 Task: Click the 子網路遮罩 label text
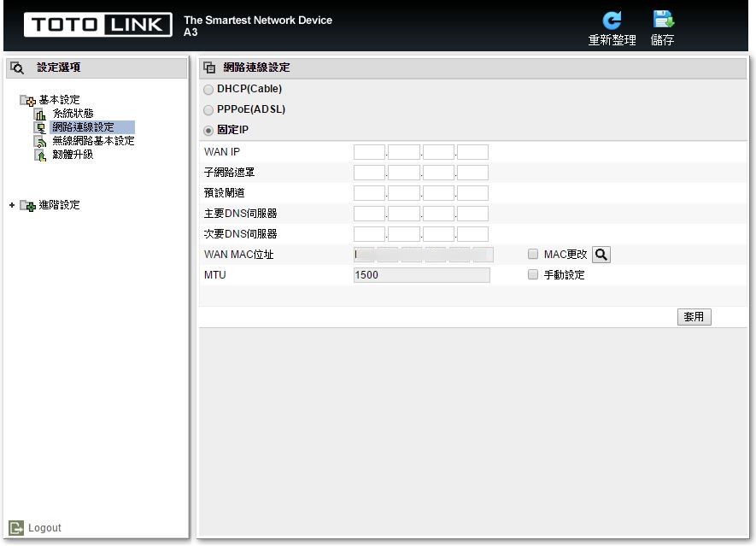point(229,173)
